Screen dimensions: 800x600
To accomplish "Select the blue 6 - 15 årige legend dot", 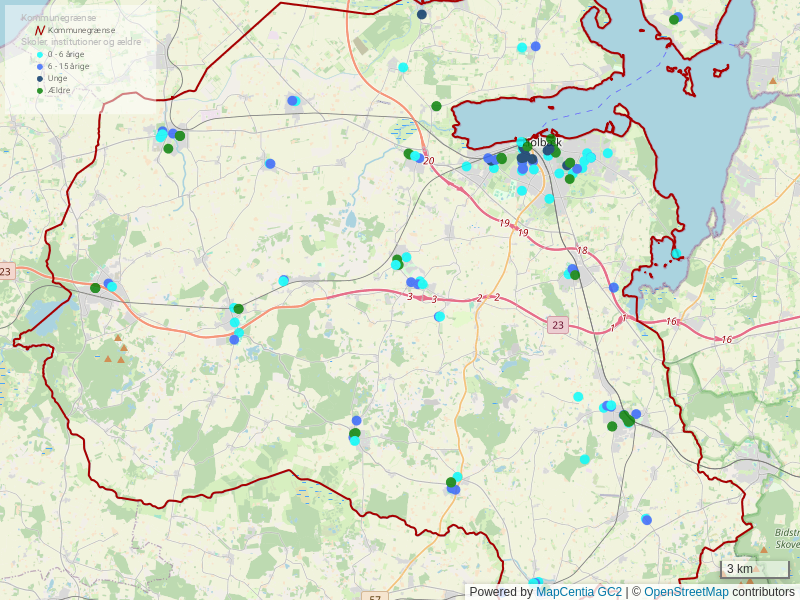I will (x=40, y=67).
